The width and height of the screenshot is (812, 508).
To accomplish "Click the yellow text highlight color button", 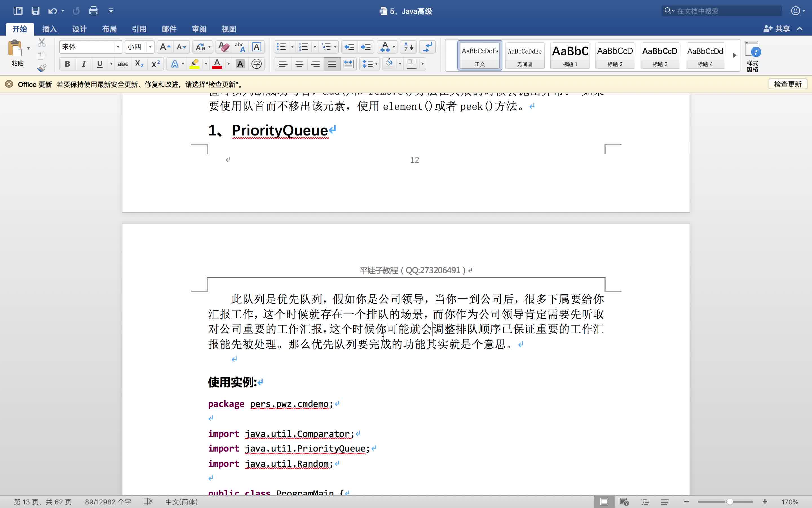I will (x=195, y=64).
